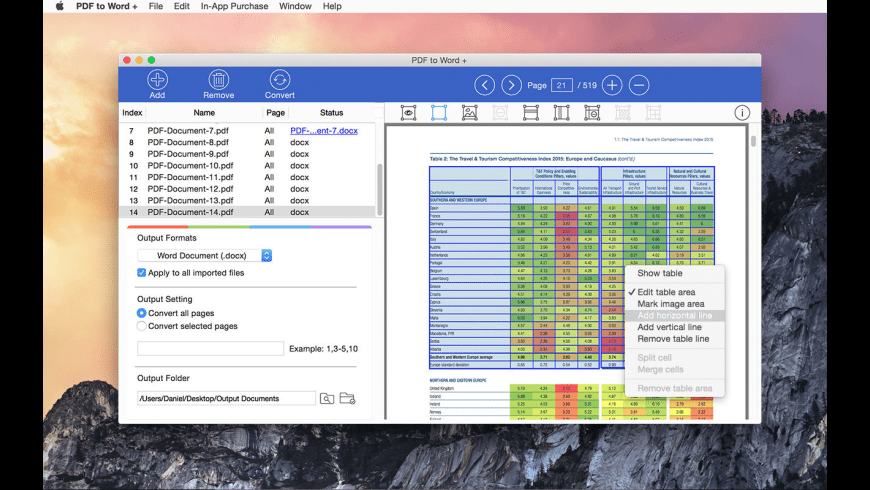Select the Add vertical line tool

(561, 113)
